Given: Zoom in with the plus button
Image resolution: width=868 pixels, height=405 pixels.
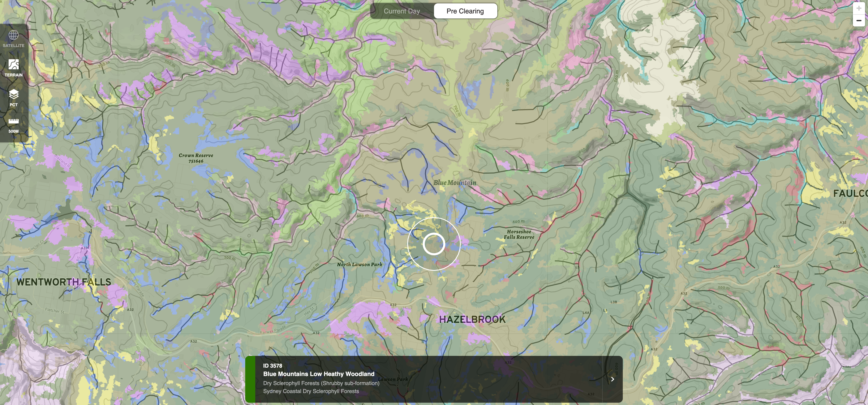Looking at the screenshot, I should (x=859, y=8).
